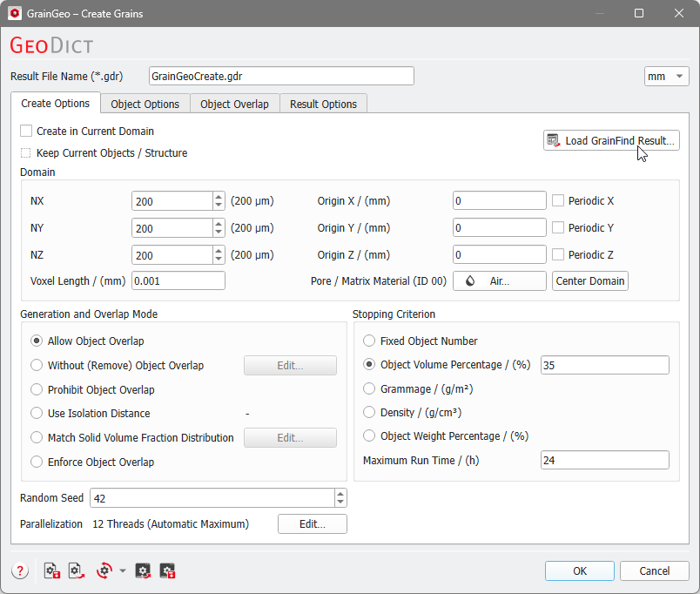Select Prohibit Object Overlap
Screen dimensions: 700x594
tap(37, 389)
